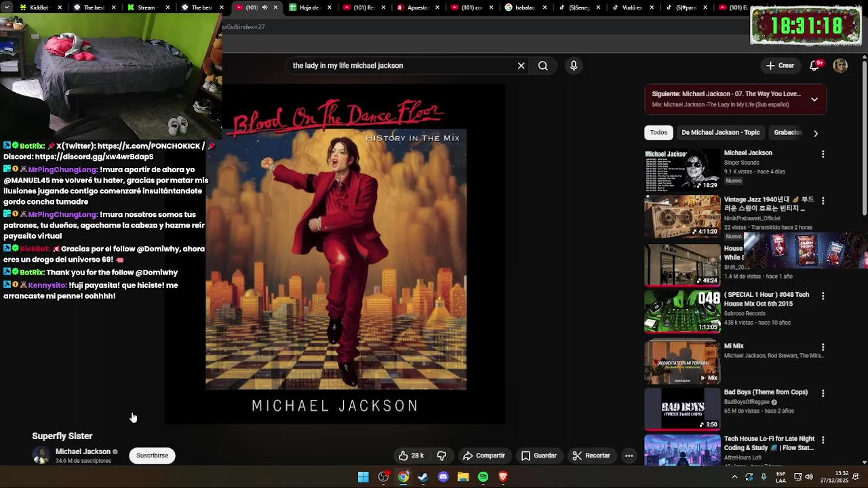
Task: Open the Bad Boys 3:50 thumbnail
Action: 682,409
